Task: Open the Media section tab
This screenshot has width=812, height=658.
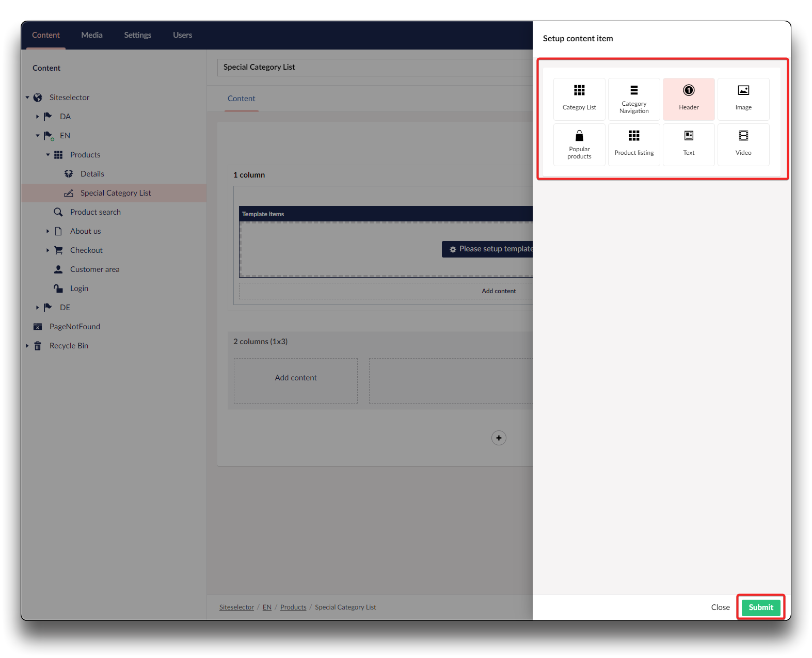Action: pos(92,35)
